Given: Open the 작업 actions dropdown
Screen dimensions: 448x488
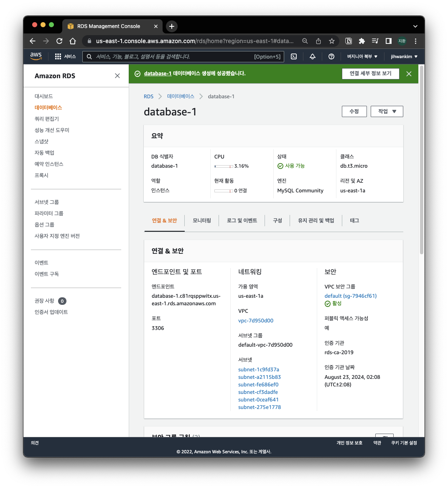Looking at the screenshot, I should pyautogui.click(x=387, y=111).
